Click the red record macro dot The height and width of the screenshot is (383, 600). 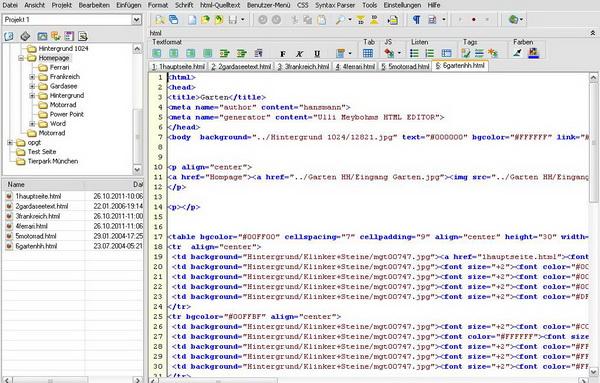(474, 20)
